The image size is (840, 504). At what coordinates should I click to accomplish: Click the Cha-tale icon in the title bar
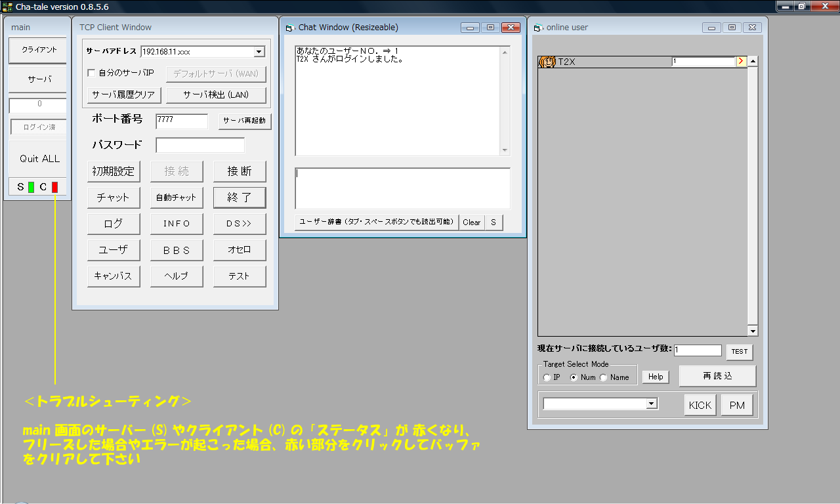[7, 5]
